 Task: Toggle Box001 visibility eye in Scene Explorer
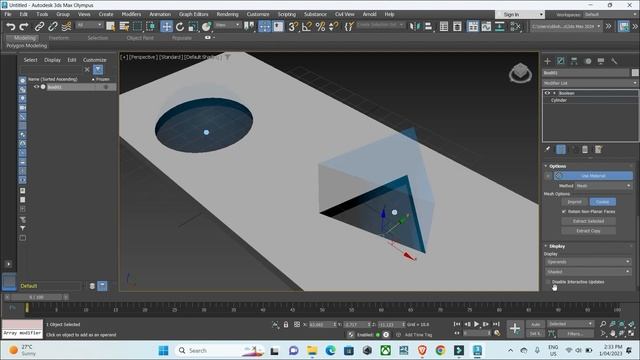click(36, 87)
